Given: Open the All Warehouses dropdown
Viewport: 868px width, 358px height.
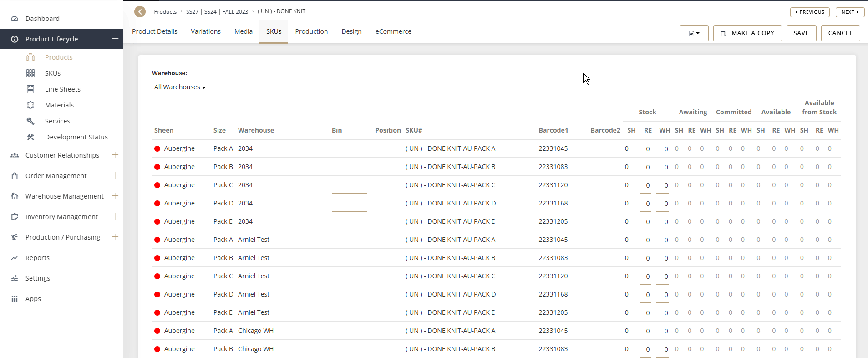Looking at the screenshot, I should coord(180,87).
